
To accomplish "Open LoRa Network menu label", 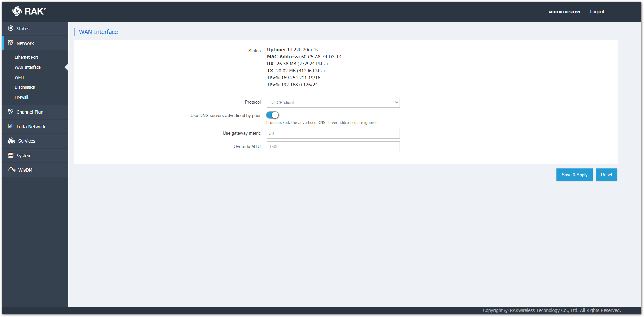I will tap(31, 127).
